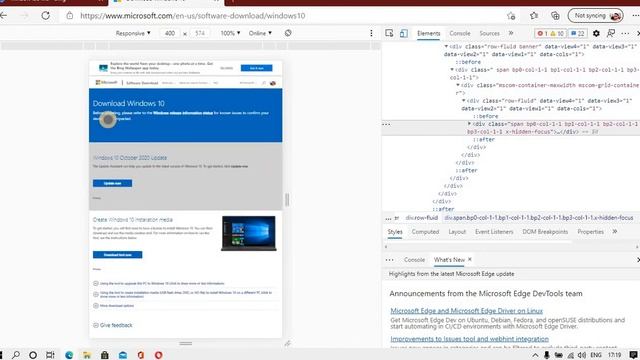The width and height of the screenshot is (640, 360).
Task: Click the Update now button on page
Action: [112, 184]
